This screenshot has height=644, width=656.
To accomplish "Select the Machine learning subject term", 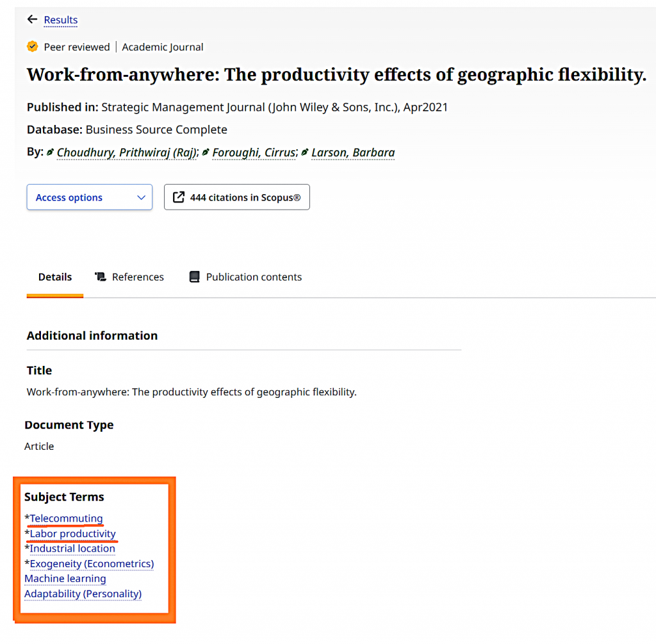I will 65,579.
